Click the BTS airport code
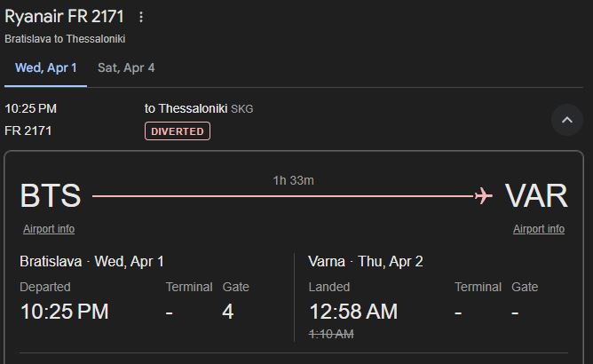The width and height of the screenshot is (593, 364). 51,195
